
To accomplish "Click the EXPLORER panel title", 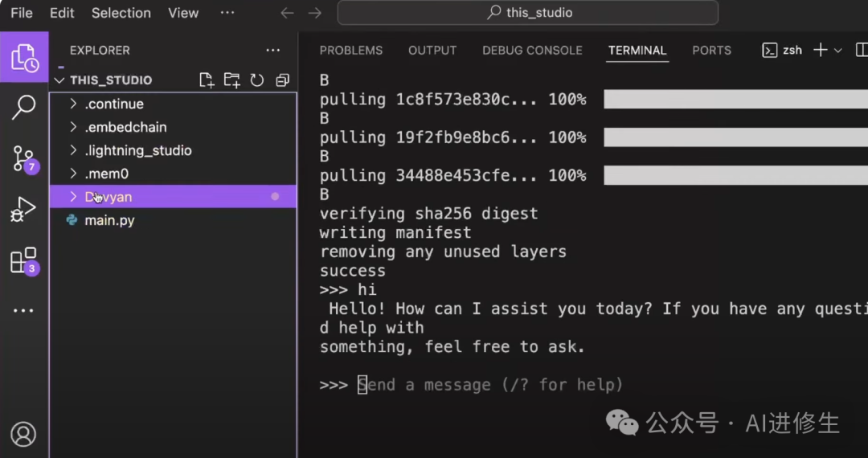I will point(100,51).
